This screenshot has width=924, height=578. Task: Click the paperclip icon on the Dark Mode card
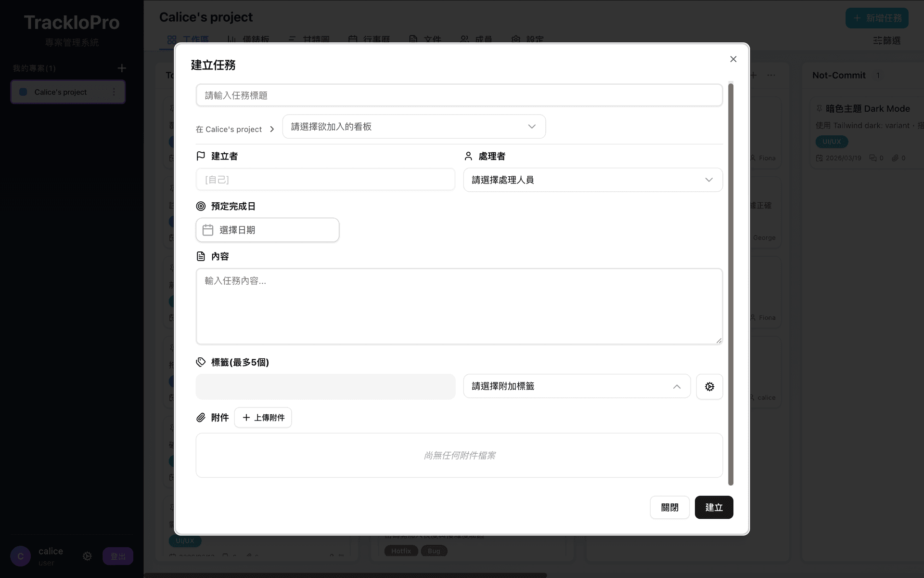click(895, 158)
